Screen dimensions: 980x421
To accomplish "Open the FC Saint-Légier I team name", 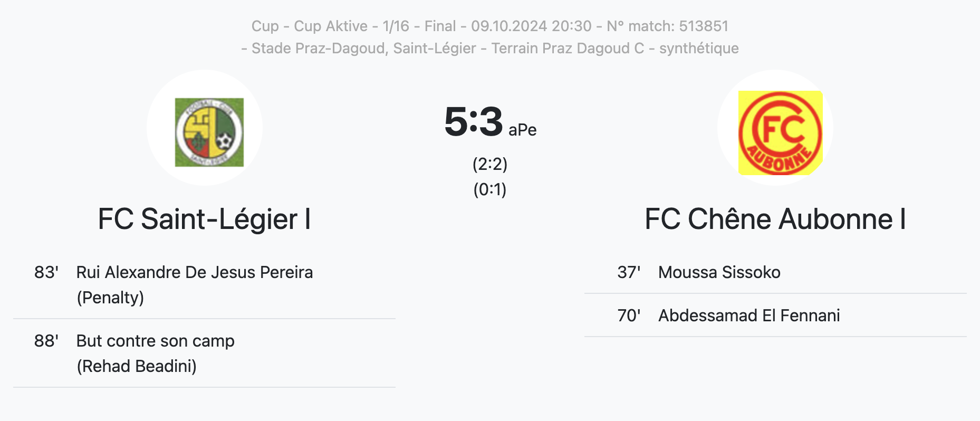I will point(204,219).
